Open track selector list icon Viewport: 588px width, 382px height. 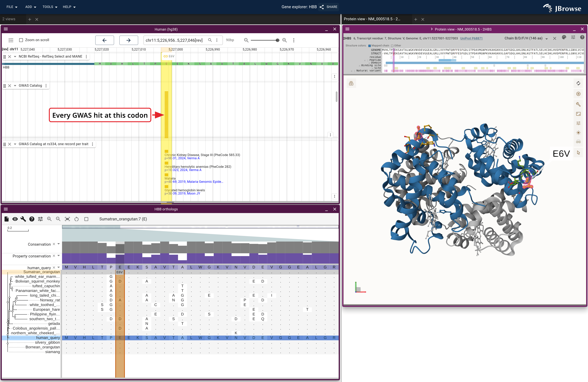[11, 40]
